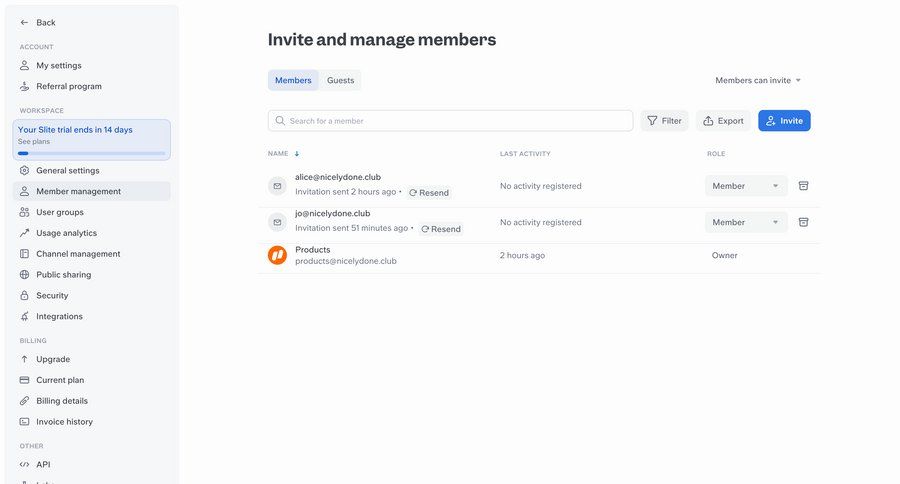Viewport: 900px width, 484px height.
Task: Export the members list
Action: coord(723,121)
